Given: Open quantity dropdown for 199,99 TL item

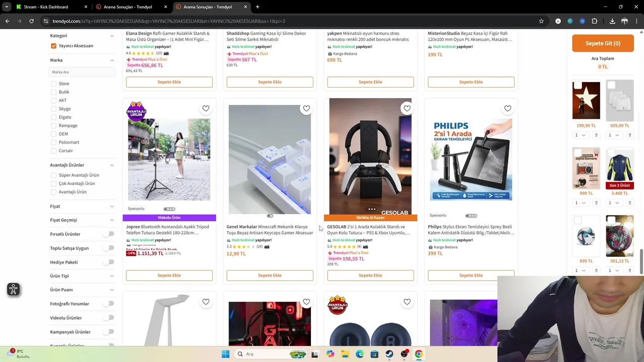Looking at the screenshot, I should [x=580, y=135].
